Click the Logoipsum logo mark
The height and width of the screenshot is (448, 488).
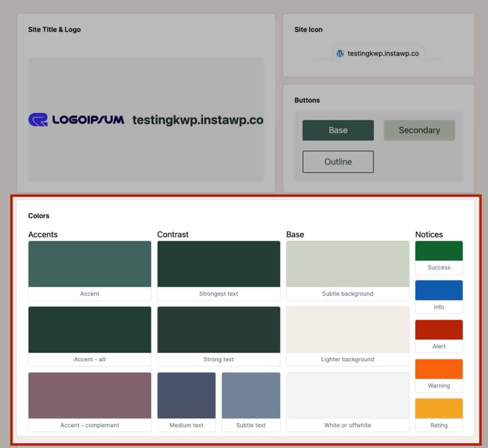38,120
